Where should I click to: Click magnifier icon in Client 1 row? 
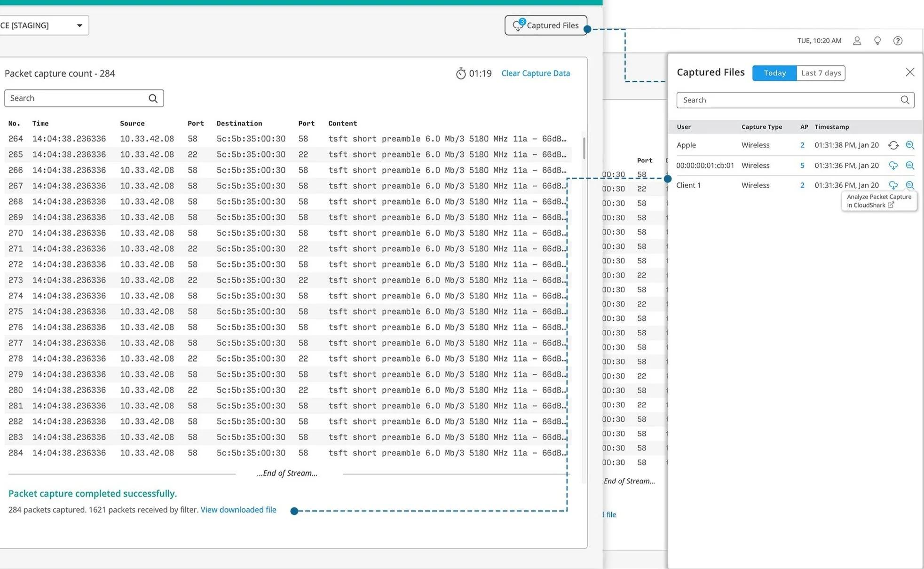coord(910,185)
